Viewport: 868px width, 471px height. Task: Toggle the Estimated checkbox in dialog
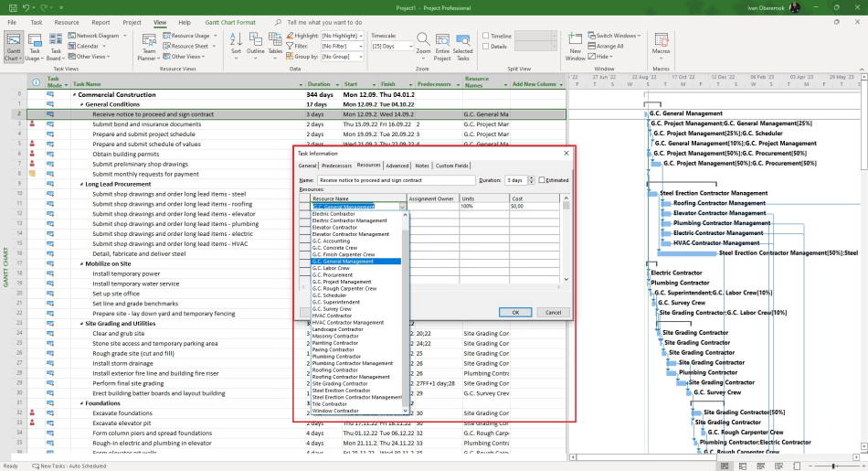[x=542, y=180]
